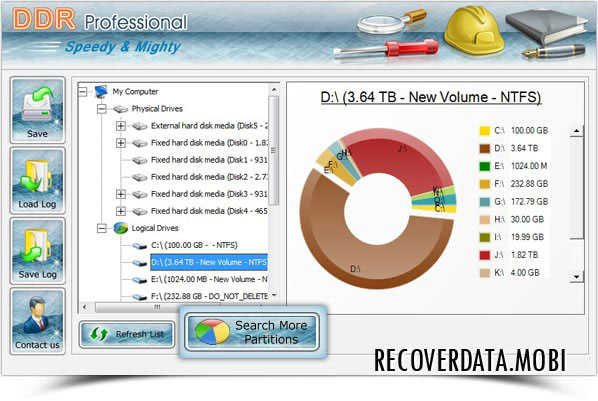The height and width of the screenshot is (401, 598).
Task: Expand the Fixed hard disk media Disk3 node
Action: tap(121, 194)
